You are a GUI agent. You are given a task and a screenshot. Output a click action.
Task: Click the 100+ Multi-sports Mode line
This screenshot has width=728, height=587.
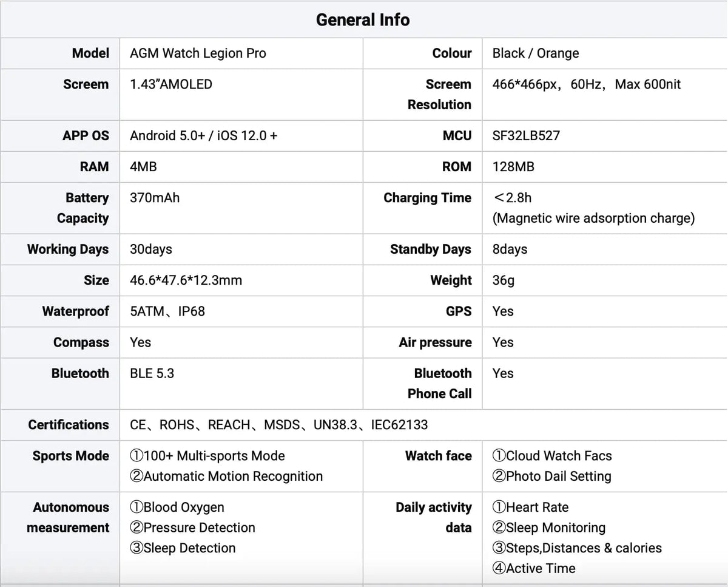coord(207,456)
